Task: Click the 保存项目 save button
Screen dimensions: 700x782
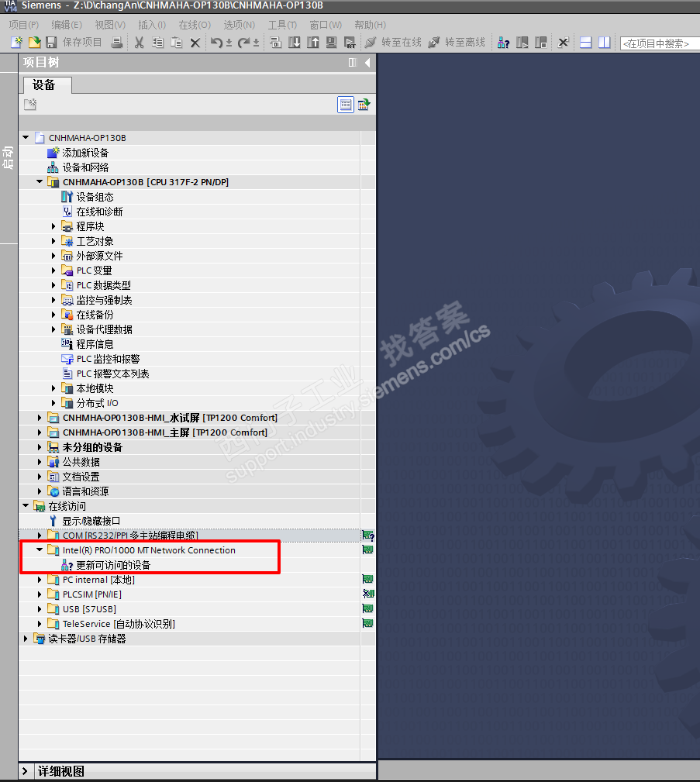Action: [x=74, y=43]
